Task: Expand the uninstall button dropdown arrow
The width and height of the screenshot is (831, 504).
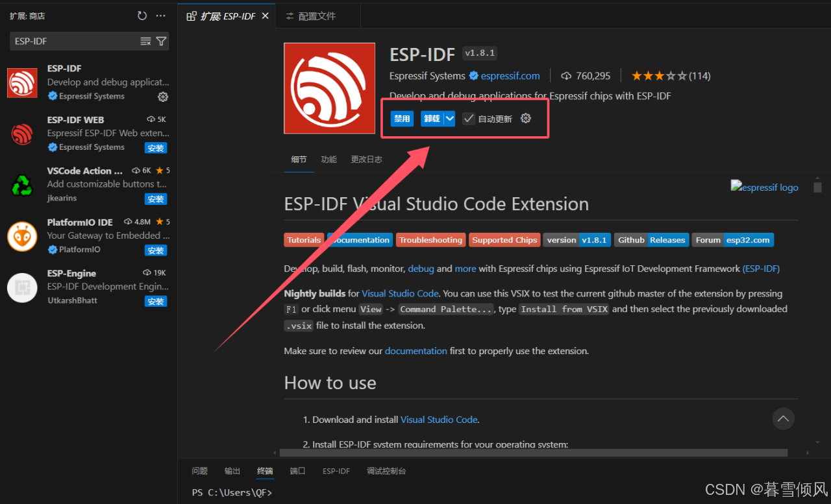Action: click(x=449, y=119)
